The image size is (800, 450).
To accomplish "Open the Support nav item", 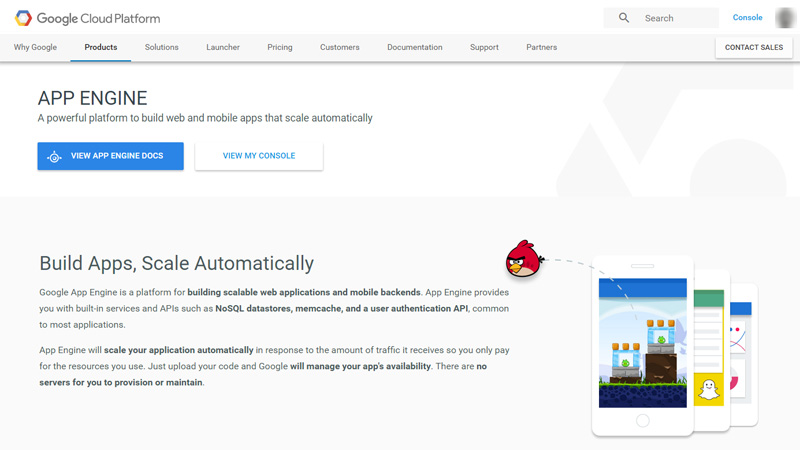I will pyautogui.click(x=484, y=47).
